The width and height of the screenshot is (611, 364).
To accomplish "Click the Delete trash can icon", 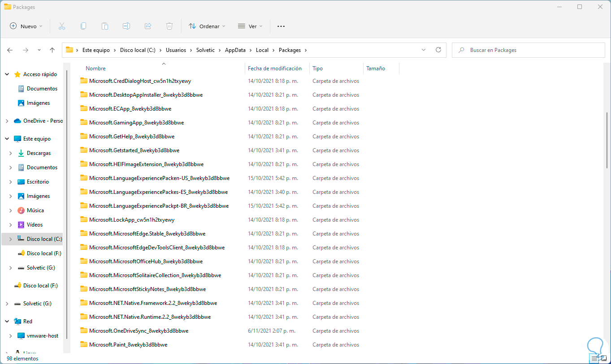I will pos(169,26).
